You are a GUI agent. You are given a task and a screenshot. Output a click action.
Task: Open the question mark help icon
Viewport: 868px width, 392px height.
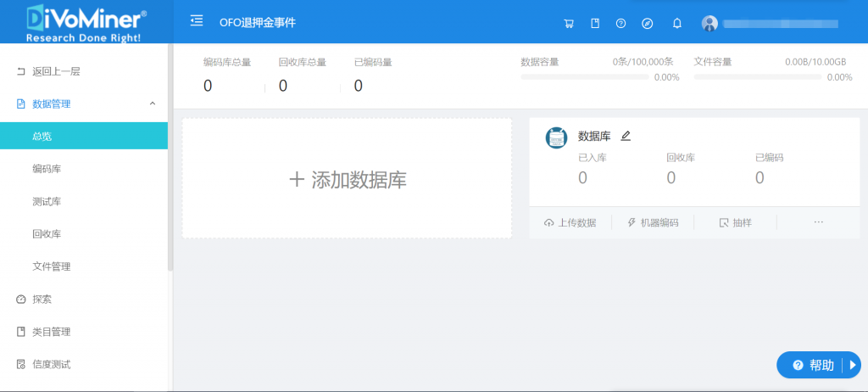(x=621, y=23)
